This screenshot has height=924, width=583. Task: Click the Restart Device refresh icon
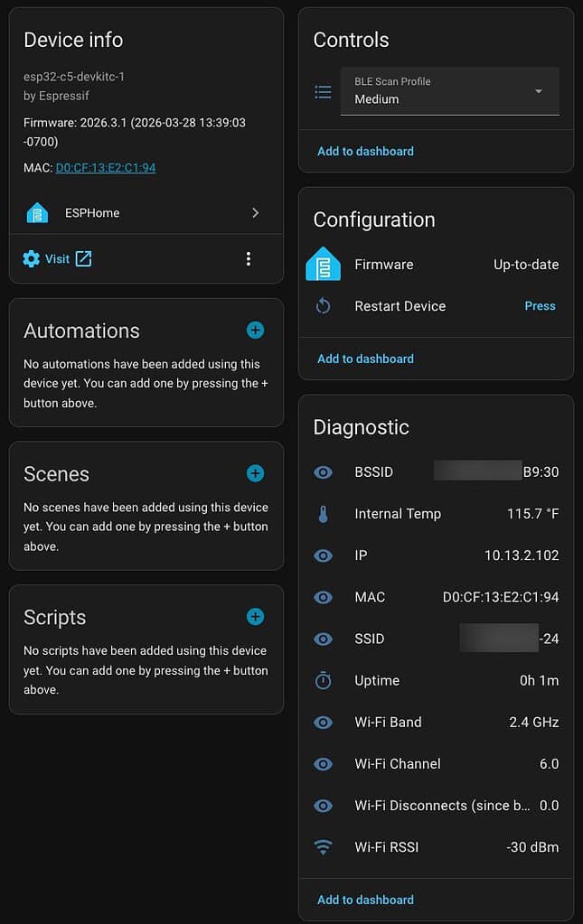pyautogui.click(x=323, y=306)
